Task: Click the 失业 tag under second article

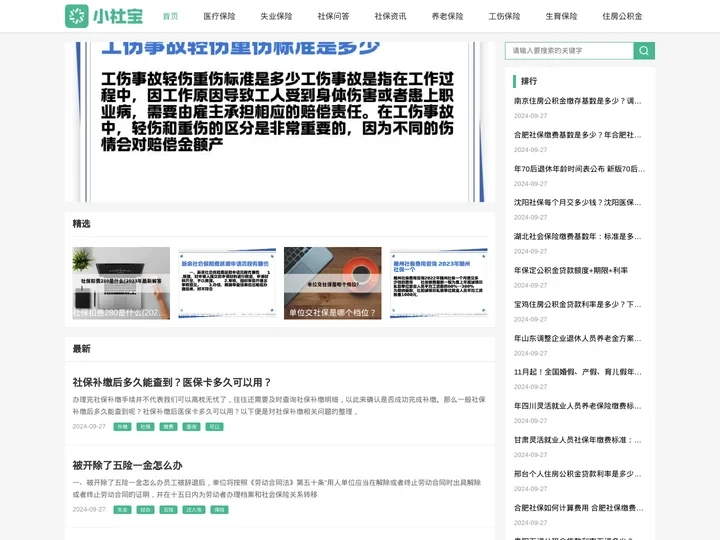Action: point(122,510)
